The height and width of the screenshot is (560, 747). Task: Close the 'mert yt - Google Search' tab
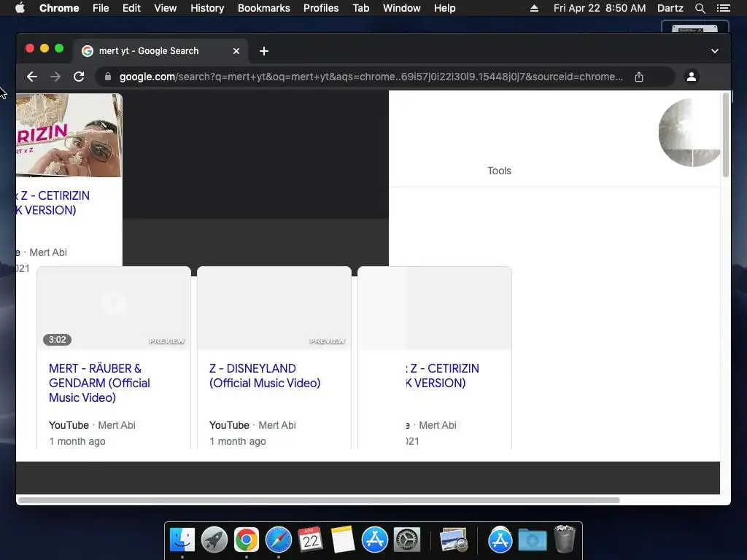(236, 51)
